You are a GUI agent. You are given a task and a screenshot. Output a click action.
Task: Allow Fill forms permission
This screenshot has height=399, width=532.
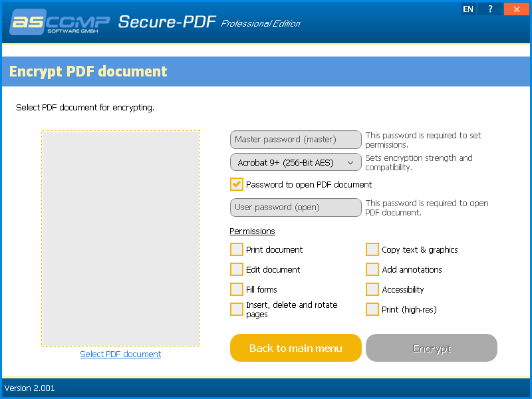coord(237,289)
